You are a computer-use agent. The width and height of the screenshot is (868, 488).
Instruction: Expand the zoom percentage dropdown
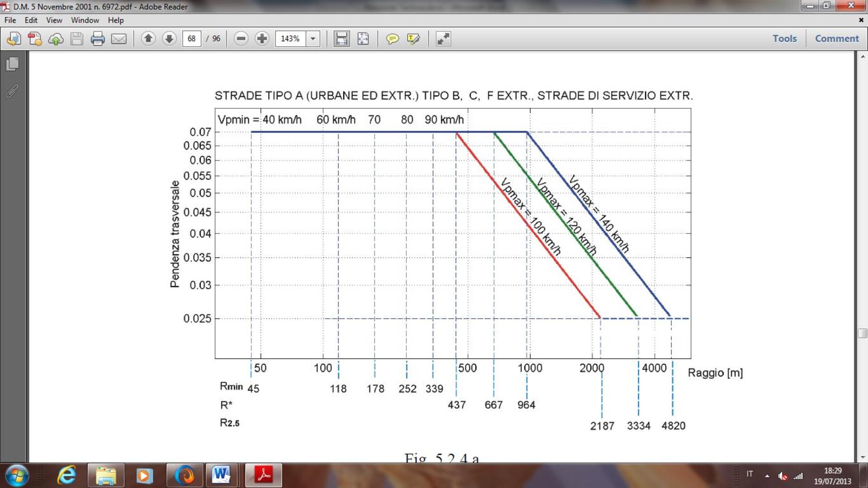coord(313,39)
